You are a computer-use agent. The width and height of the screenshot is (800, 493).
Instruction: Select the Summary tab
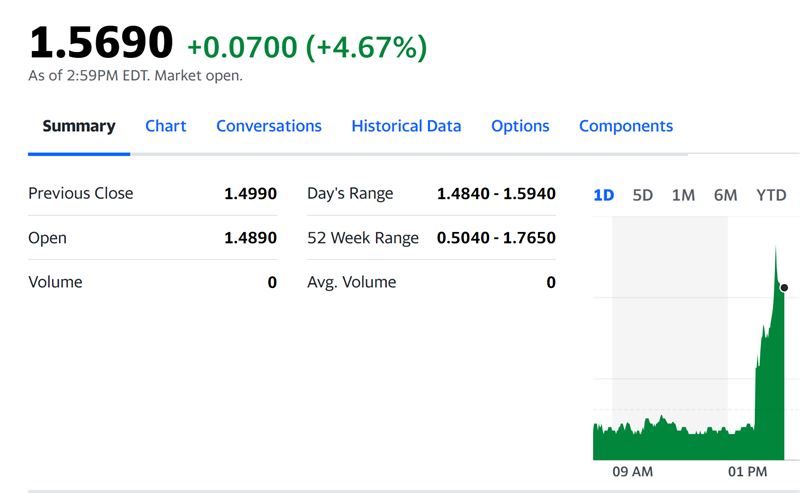click(x=79, y=126)
